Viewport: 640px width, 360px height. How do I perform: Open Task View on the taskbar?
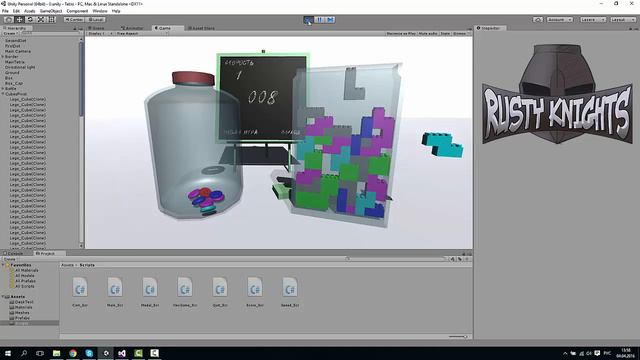coord(40,353)
